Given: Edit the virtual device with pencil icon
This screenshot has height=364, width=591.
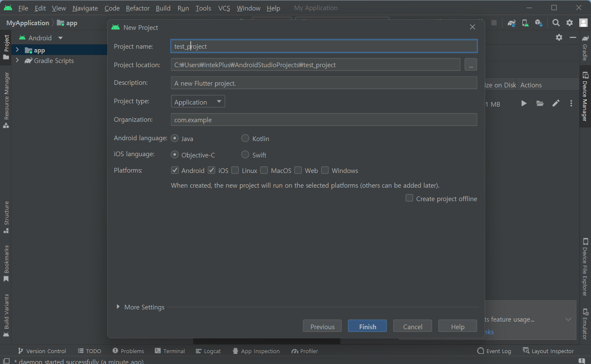Looking at the screenshot, I should tap(556, 103).
